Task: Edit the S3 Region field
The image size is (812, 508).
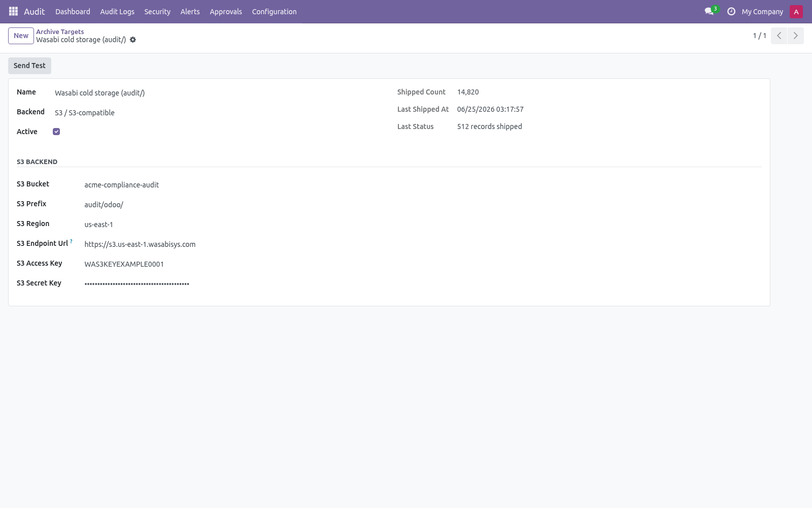Action: tap(423, 225)
